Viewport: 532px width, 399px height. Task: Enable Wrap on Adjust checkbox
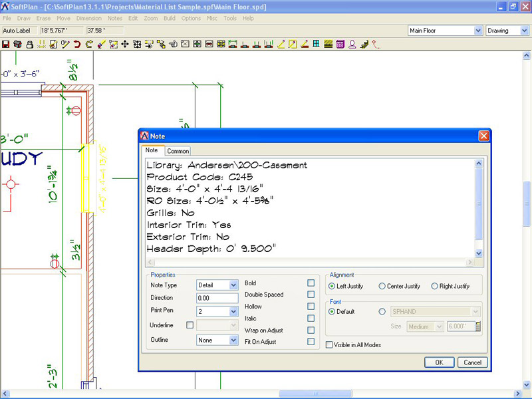pyautogui.click(x=311, y=330)
